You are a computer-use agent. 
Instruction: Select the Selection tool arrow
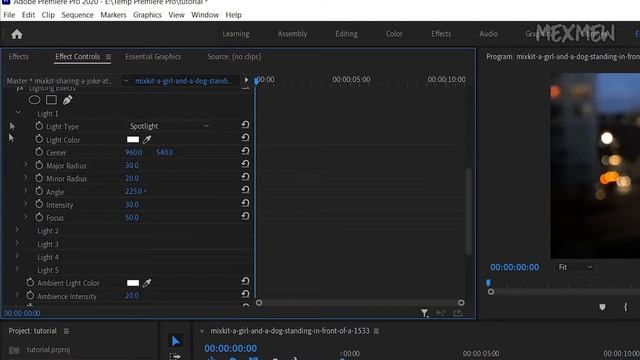pos(176,341)
